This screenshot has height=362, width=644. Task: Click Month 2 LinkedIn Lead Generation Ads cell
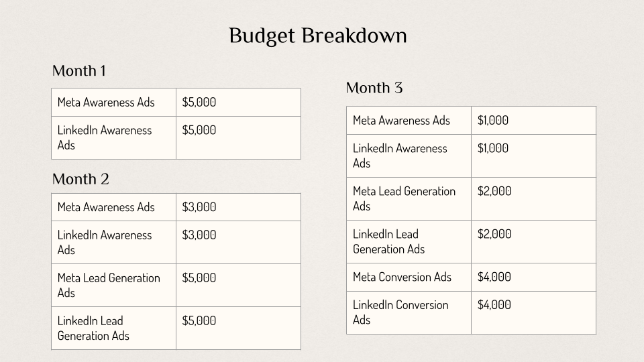coord(93,328)
